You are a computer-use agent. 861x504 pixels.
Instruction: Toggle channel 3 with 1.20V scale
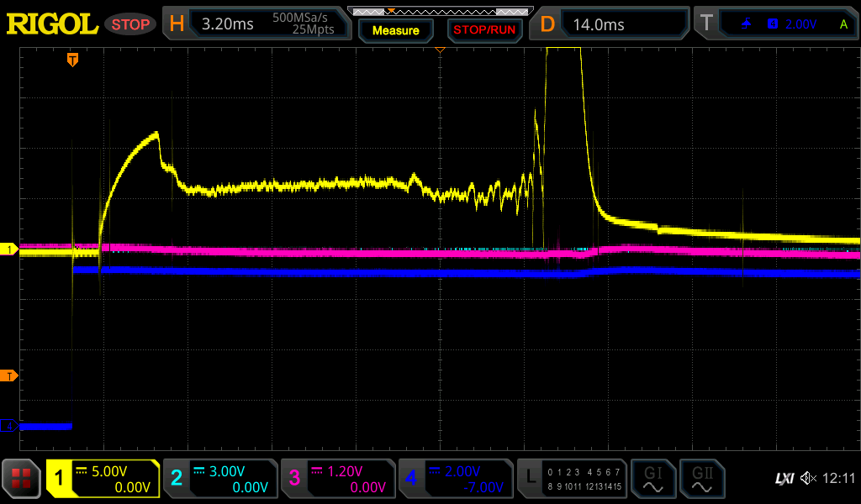337,479
